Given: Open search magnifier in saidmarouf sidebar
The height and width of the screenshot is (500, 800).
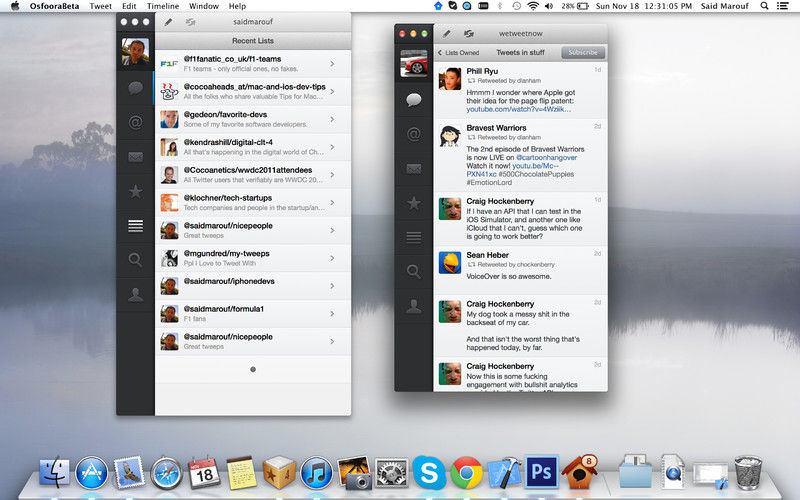Looking at the screenshot, I should (135, 260).
